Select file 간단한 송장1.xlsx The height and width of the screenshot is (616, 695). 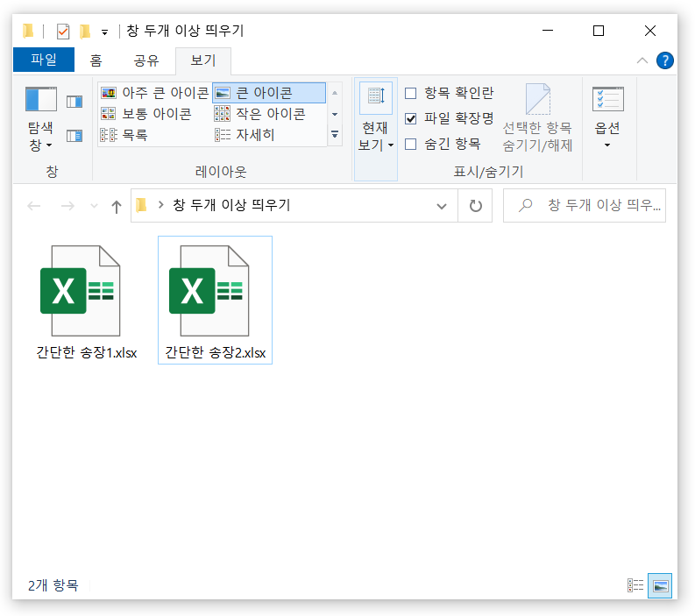87,301
